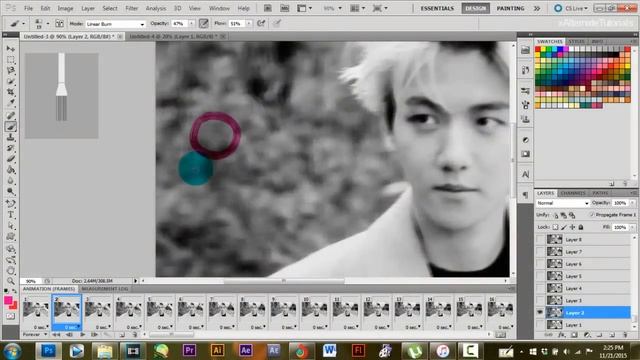Open brush preset picker dropdown

[x=41, y=24]
